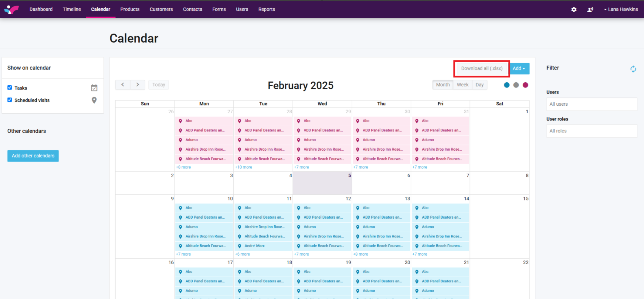Go to previous month arrow
This screenshot has width=644, height=299.
pos(123,85)
